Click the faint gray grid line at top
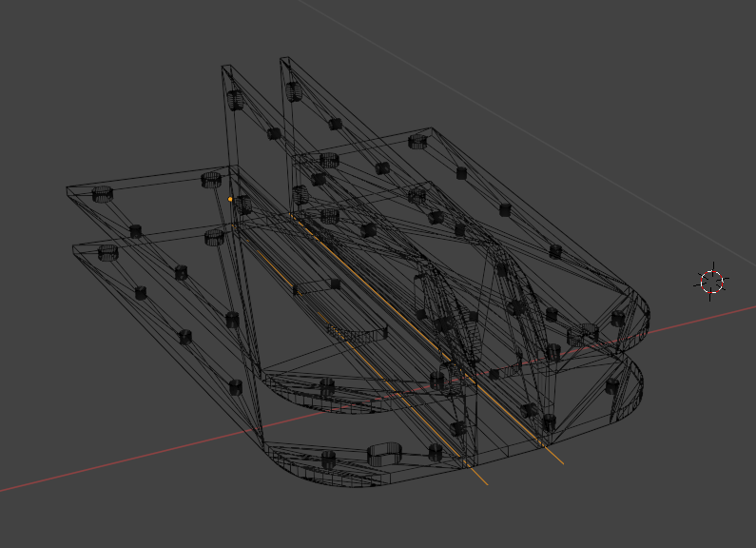The height and width of the screenshot is (548, 756). (x=526, y=132)
